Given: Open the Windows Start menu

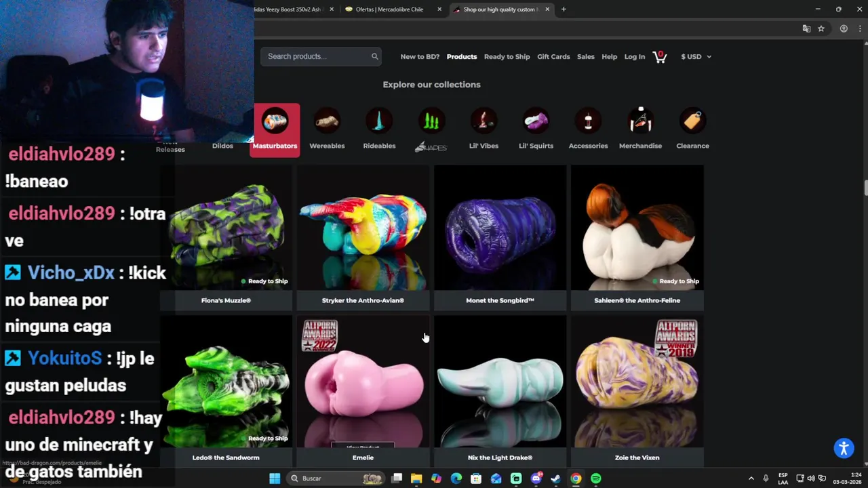Looking at the screenshot, I should tap(275, 479).
